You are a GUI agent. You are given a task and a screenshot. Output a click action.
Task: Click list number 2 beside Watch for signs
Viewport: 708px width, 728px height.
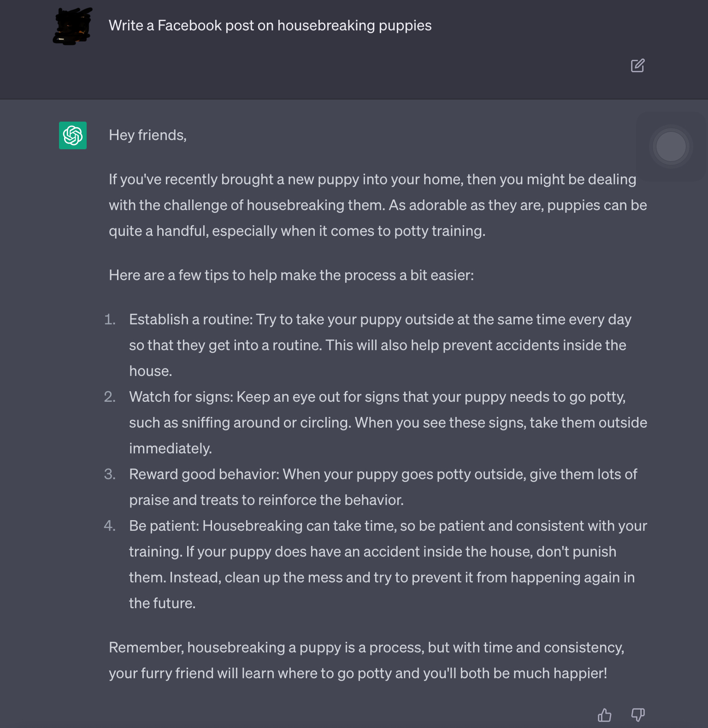click(x=110, y=397)
